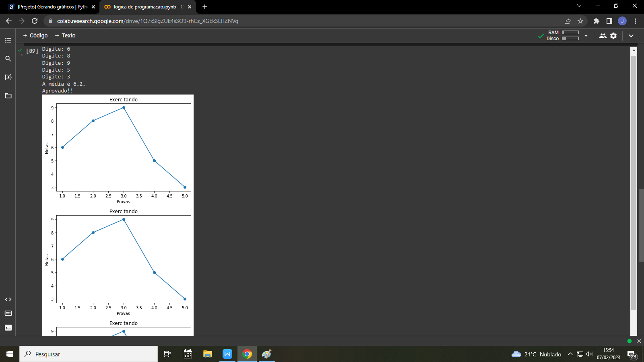Add a new code cell with Código
This screenshot has height=362, width=644.
click(x=35, y=35)
